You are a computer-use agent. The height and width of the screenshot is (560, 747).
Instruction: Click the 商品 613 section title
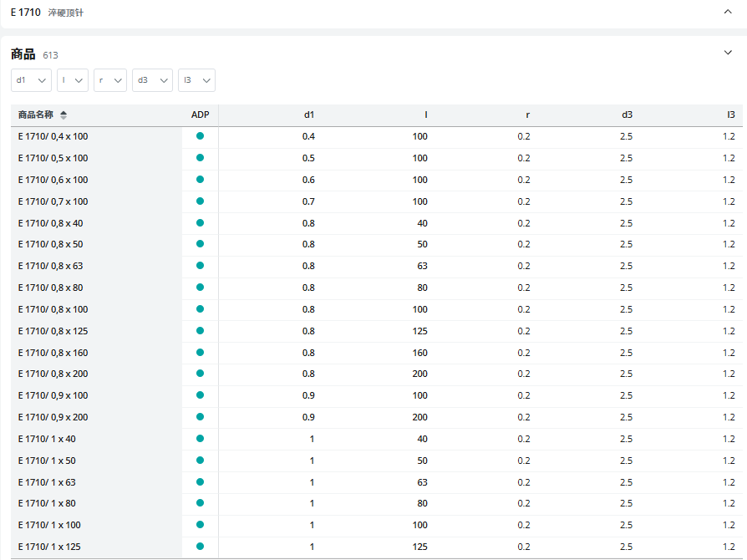tap(34, 54)
